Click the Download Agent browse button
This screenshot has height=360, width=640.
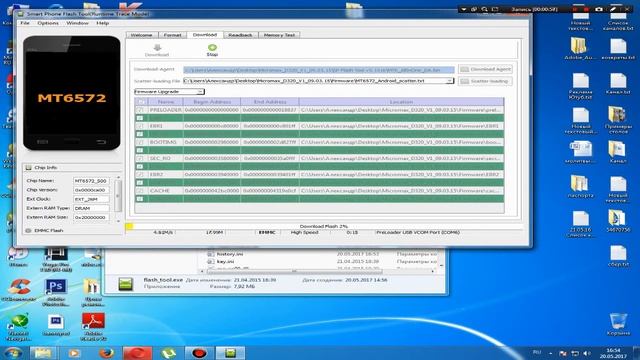(x=485, y=69)
